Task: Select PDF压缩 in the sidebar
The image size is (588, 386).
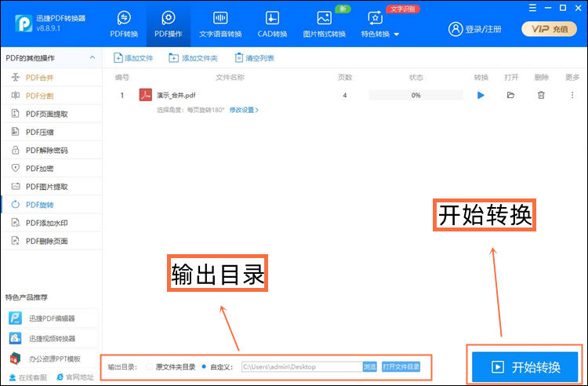Action: (x=52, y=132)
